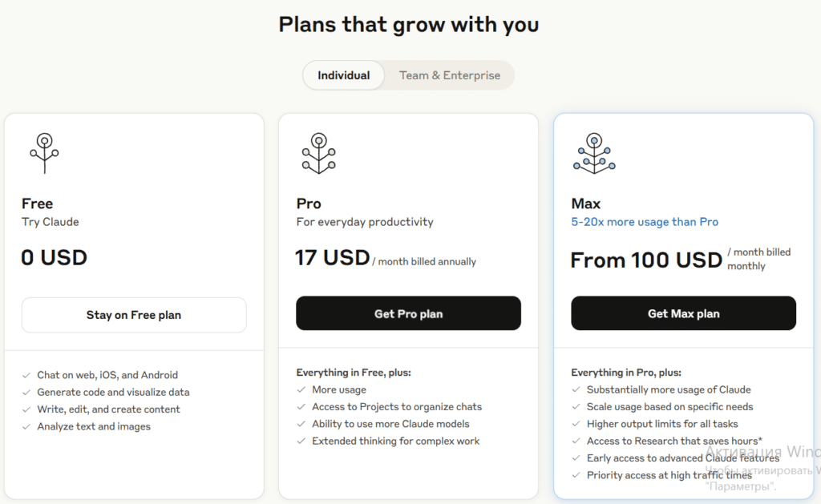Get the Pro plan
Image resolution: width=821 pixels, height=504 pixels.
408,313
